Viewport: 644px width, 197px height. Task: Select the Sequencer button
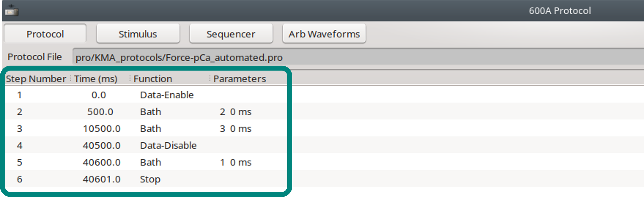pos(231,34)
